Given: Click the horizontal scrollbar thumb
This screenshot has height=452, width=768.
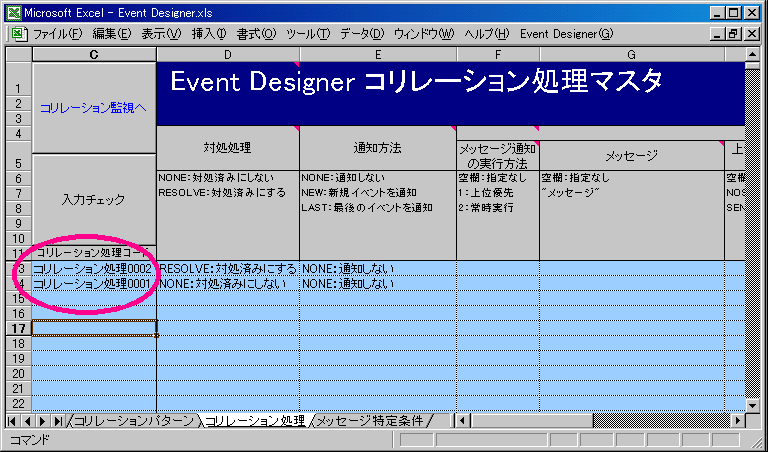Looking at the screenshot, I should [531, 420].
